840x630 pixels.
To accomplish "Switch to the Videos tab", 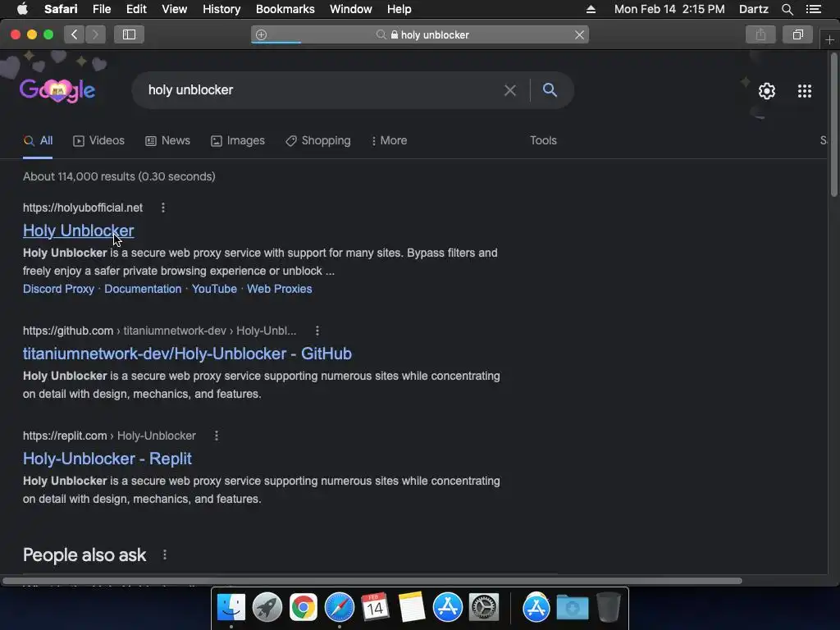I will pos(98,141).
